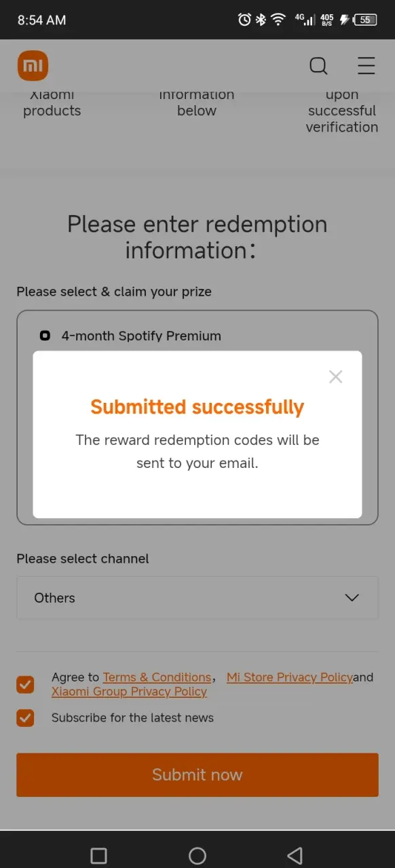Image resolution: width=395 pixels, height=868 pixels.
Task: Open Xiaomi Group Privacy Policy link
Action: (x=129, y=692)
